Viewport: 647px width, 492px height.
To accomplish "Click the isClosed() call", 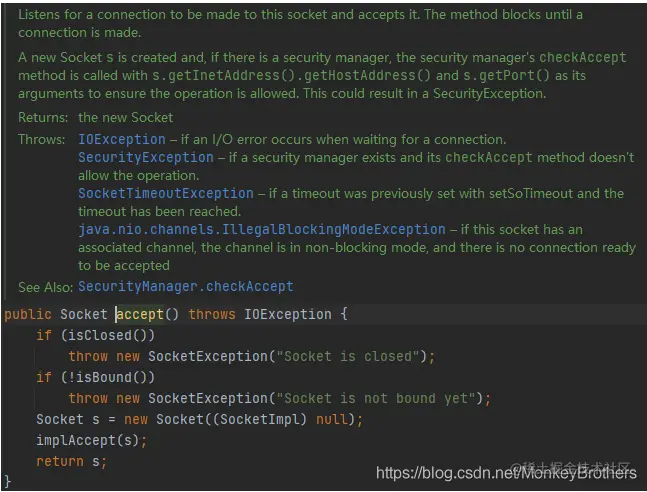I will click(x=108, y=335).
